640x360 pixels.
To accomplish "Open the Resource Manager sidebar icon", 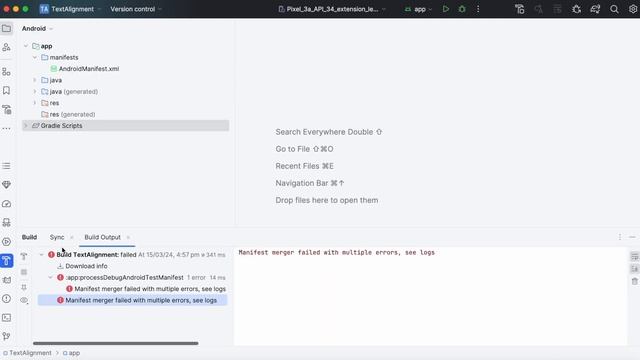I will pyautogui.click(x=7, y=47).
